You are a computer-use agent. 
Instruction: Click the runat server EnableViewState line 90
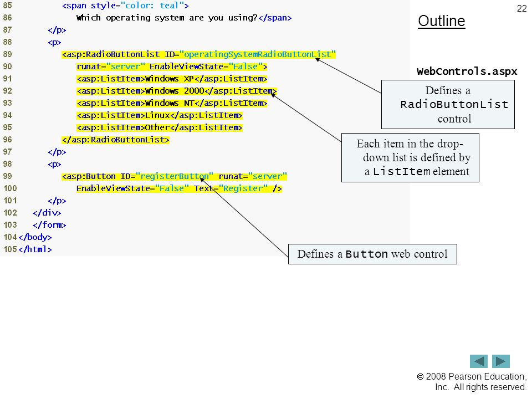coord(172,66)
